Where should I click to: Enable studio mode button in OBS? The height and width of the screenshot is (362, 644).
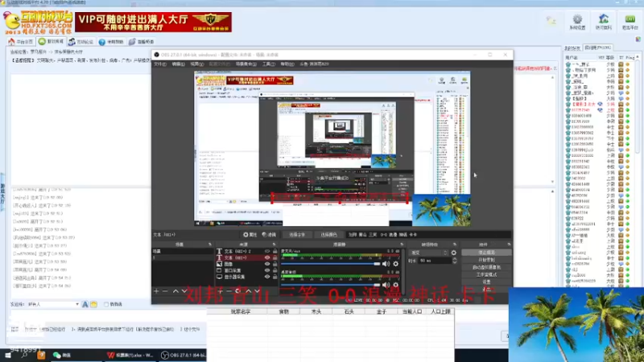pos(486,274)
